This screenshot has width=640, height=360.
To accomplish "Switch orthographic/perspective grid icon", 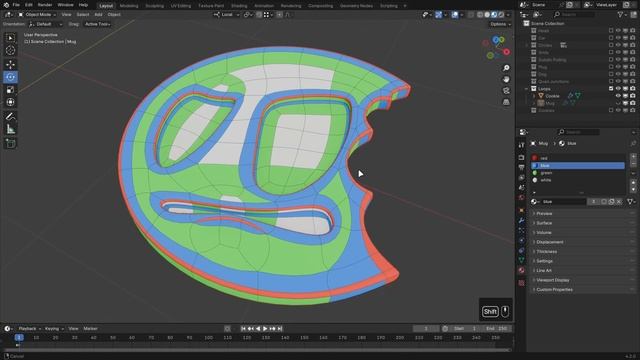I will click(506, 102).
